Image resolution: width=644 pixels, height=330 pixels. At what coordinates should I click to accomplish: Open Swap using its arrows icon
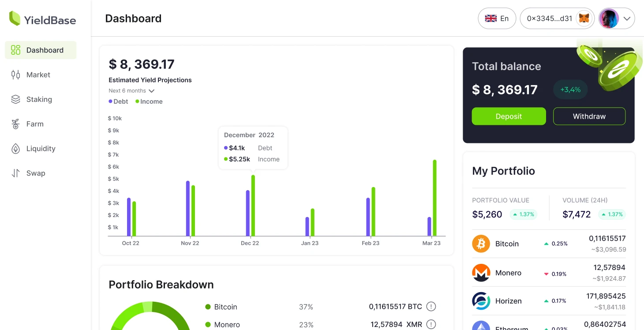pos(15,173)
